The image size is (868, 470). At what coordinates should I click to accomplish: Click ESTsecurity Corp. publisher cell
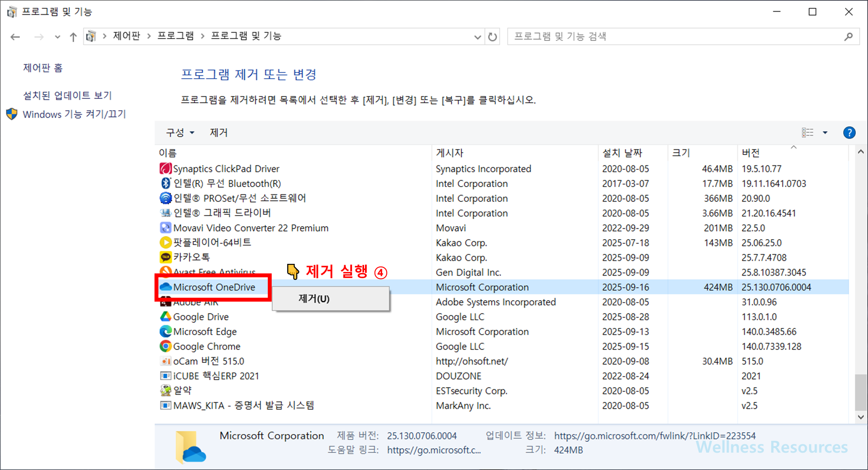click(471, 391)
